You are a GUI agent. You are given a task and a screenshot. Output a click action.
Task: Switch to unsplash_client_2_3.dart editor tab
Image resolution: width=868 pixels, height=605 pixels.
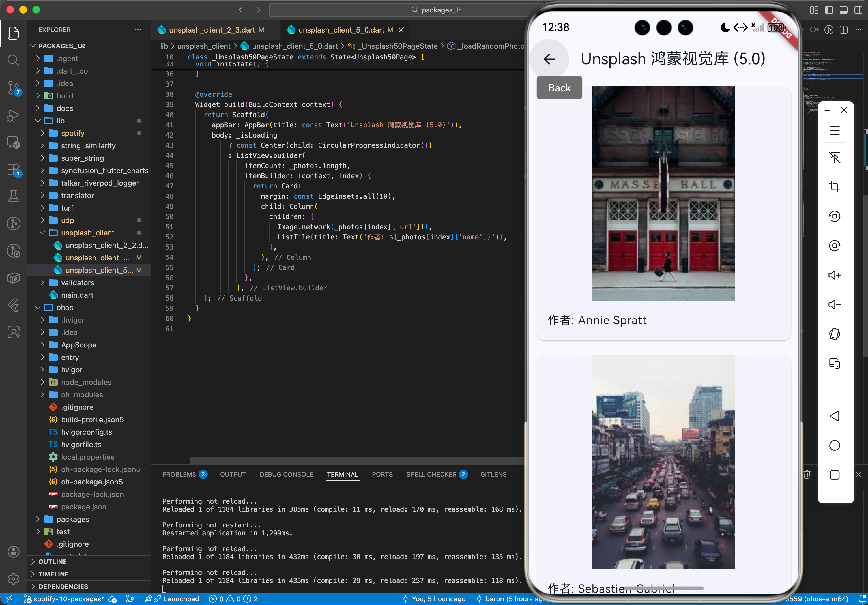click(212, 30)
